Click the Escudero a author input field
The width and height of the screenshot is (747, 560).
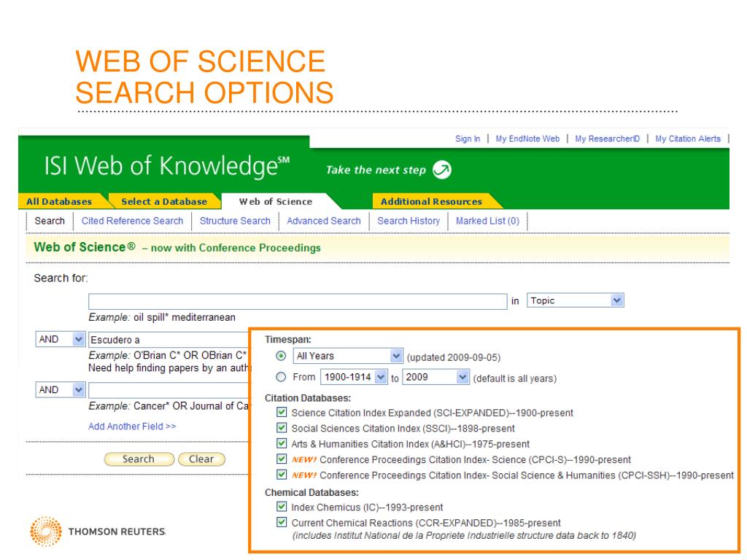tap(169, 340)
